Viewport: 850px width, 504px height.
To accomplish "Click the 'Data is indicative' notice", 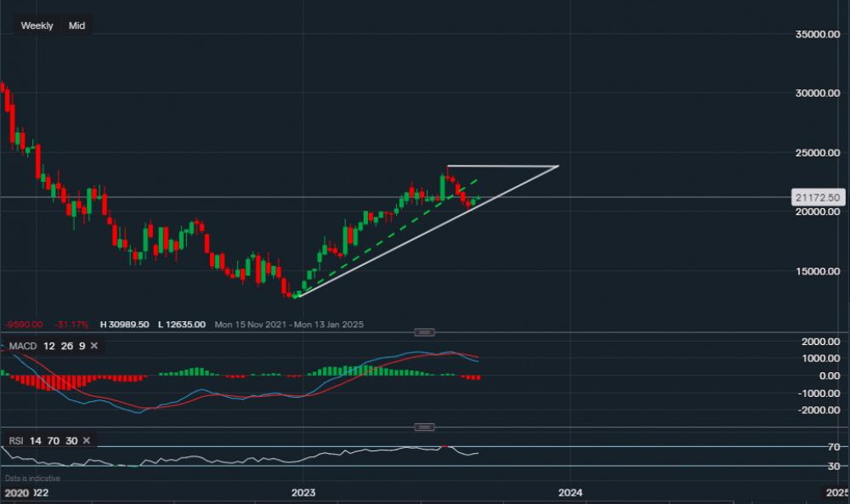I will click(x=32, y=479).
